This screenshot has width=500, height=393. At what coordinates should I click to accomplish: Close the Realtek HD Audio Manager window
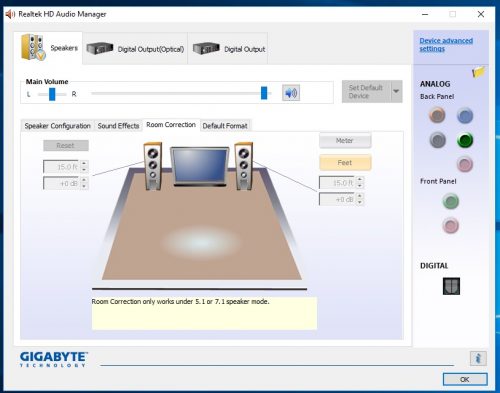pos(481,14)
